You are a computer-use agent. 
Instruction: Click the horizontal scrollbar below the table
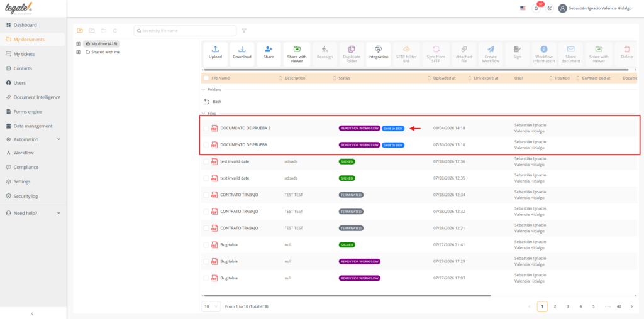347,296
